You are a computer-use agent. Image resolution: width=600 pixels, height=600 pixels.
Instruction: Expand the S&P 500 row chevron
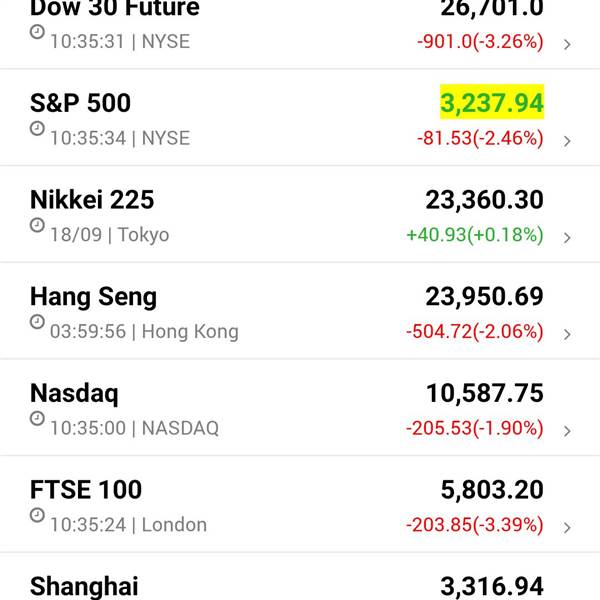567,141
